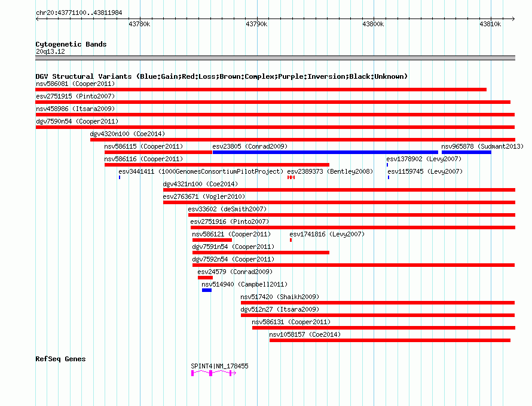Click the DGV Structural Variants track title
This screenshot has width=532, height=406.
tap(222, 76)
